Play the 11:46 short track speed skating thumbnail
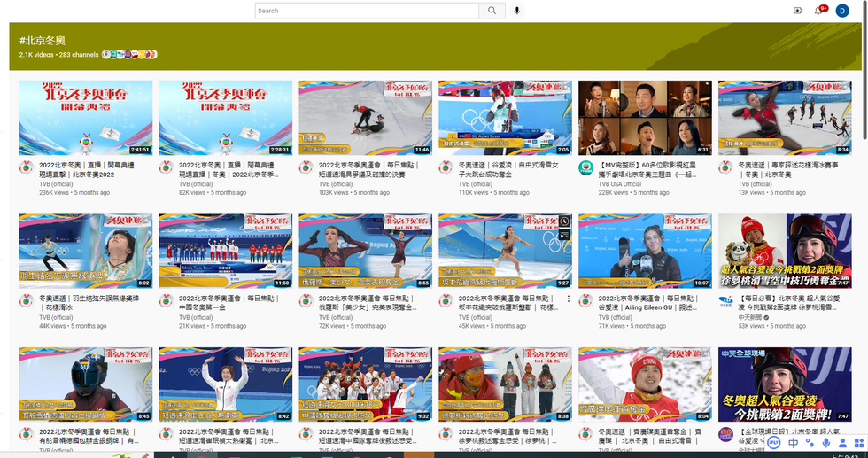The image size is (868, 458). coord(365,118)
